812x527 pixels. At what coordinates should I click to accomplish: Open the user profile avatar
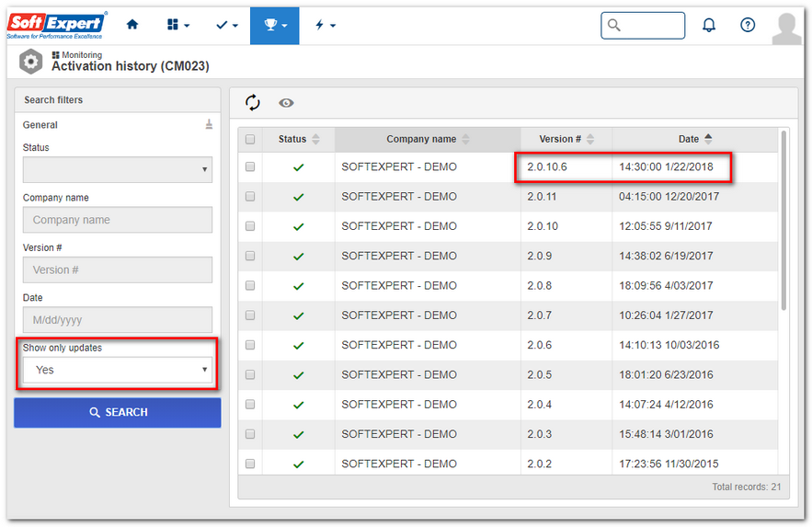[786, 29]
